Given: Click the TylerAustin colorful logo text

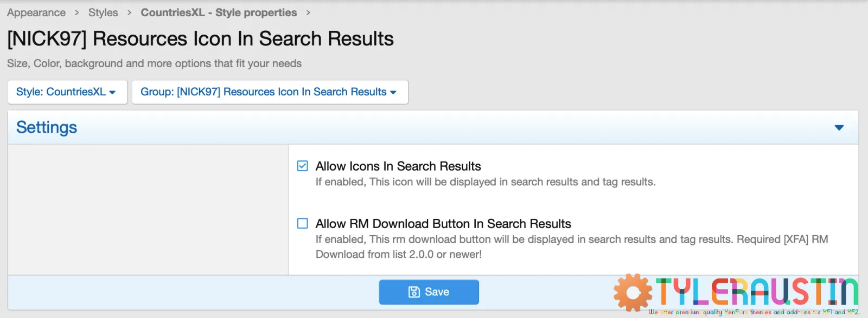Looking at the screenshot, I should [x=757, y=291].
